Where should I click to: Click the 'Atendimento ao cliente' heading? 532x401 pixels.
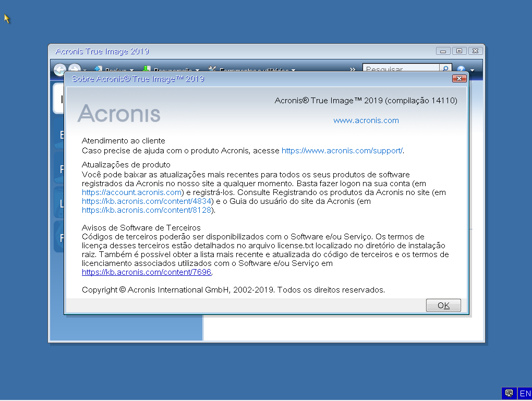124,141
